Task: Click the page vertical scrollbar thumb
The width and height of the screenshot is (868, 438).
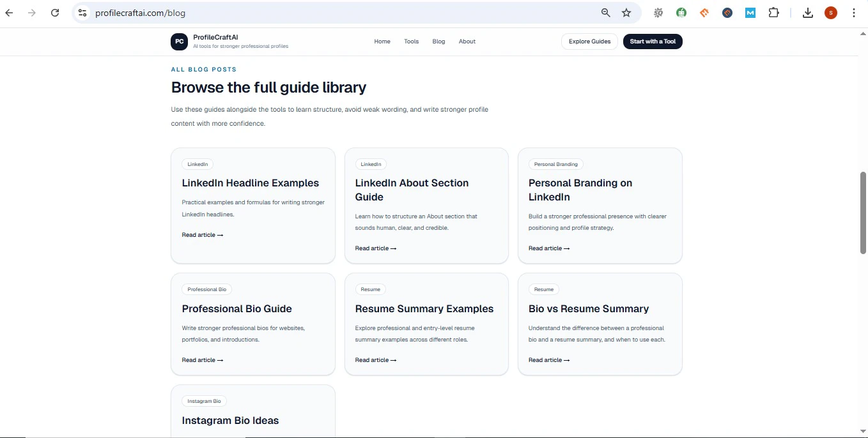Action: [863, 213]
